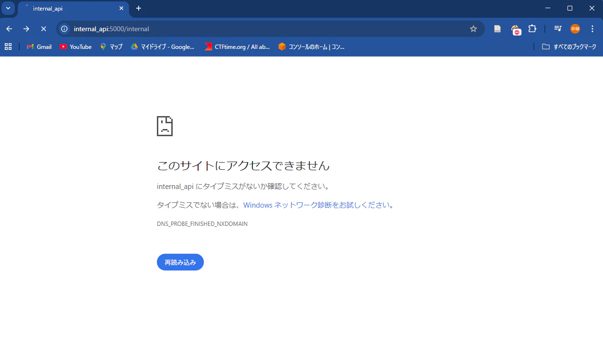Click the Windows ネットワーク診断 link
This screenshot has height=364, width=603.
tap(317, 205)
